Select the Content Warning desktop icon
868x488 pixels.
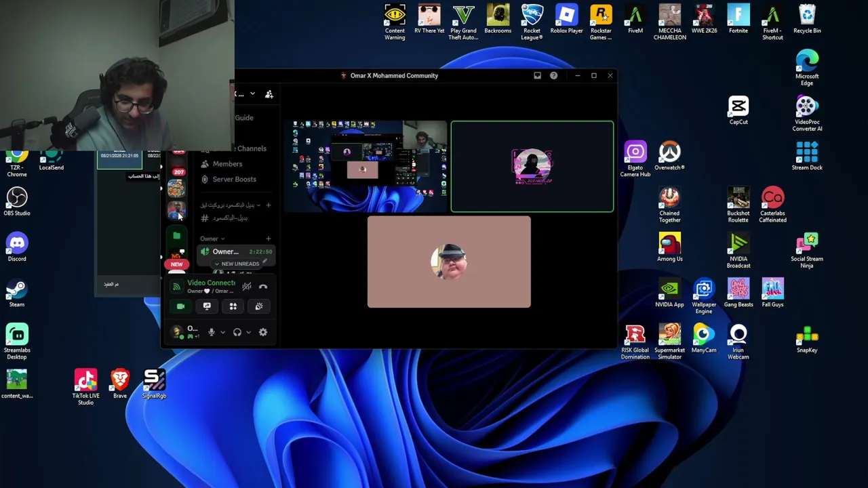point(395,22)
